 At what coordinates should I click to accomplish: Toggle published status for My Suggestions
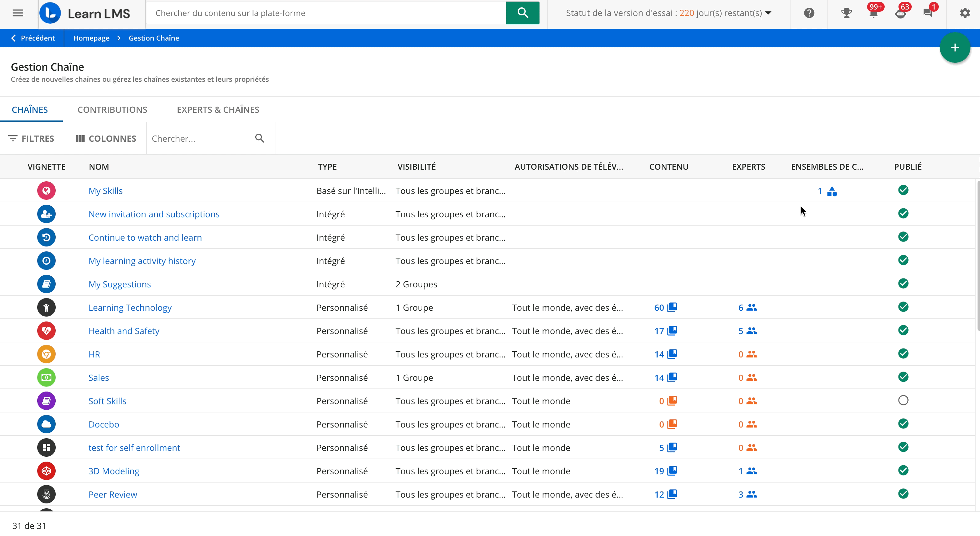pyautogui.click(x=903, y=283)
